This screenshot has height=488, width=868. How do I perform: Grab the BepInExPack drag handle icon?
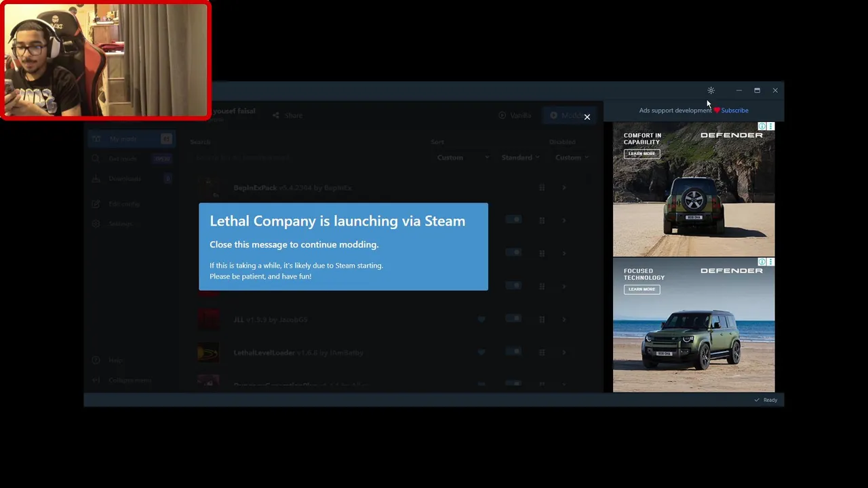pos(542,187)
